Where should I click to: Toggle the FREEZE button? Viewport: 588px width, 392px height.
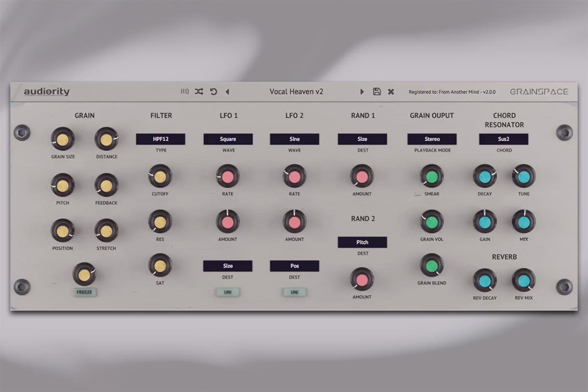[84, 292]
